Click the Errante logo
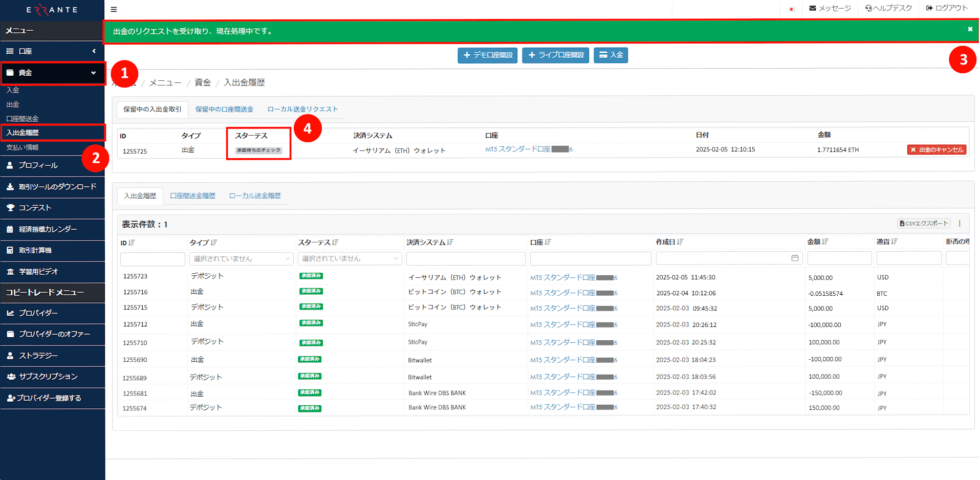This screenshot has height=480, width=980. (x=51, y=9)
